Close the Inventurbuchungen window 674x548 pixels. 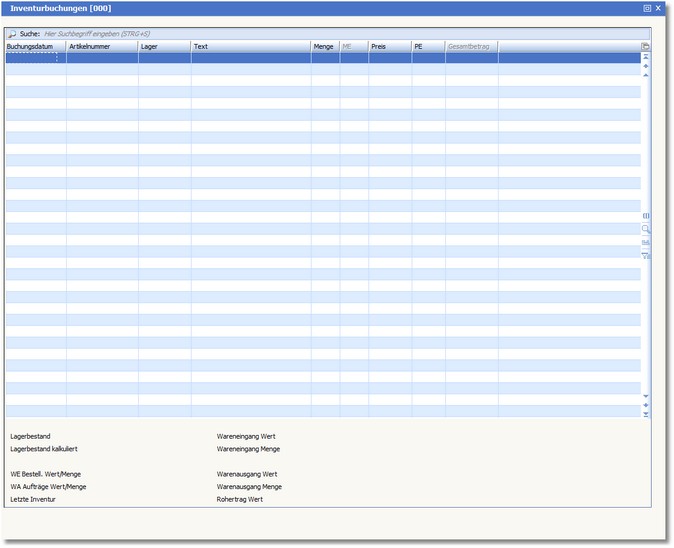point(658,8)
